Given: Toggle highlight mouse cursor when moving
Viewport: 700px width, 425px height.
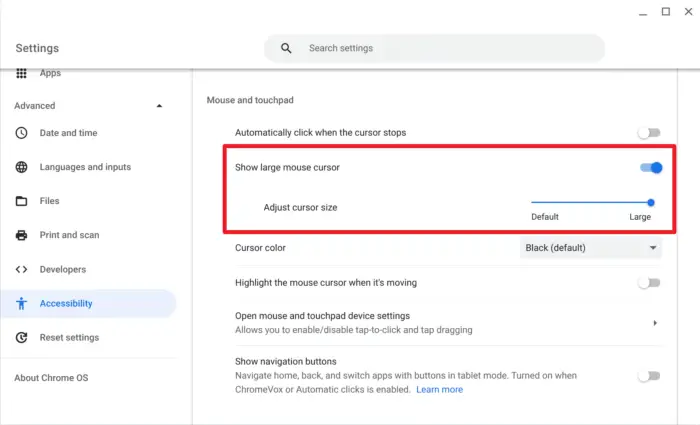Looking at the screenshot, I should click(x=649, y=283).
